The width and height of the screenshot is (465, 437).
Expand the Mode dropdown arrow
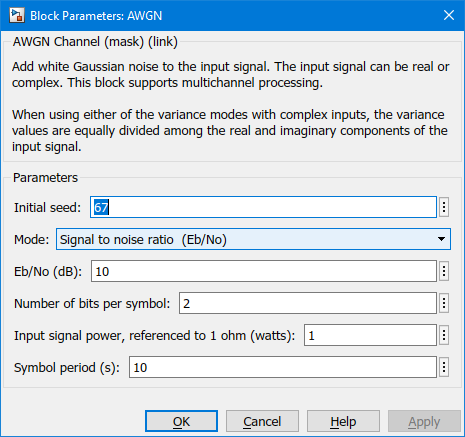pos(441,239)
